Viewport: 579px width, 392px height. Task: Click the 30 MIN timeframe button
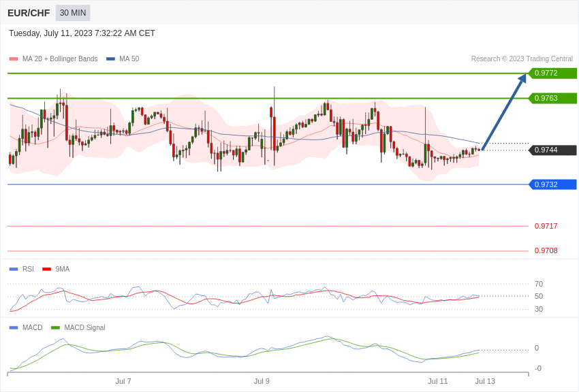click(73, 13)
